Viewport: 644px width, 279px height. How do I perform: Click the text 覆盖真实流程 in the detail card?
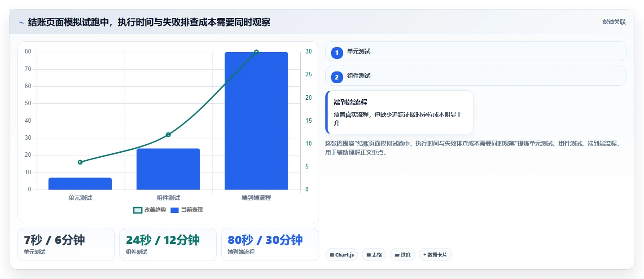tap(351, 115)
